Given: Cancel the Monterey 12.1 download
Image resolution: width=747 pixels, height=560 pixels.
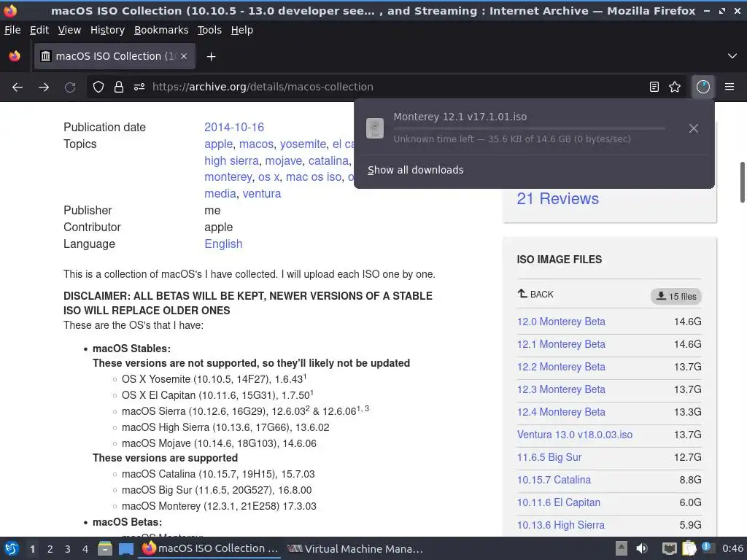Looking at the screenshot, I should (x=694, y=128).
